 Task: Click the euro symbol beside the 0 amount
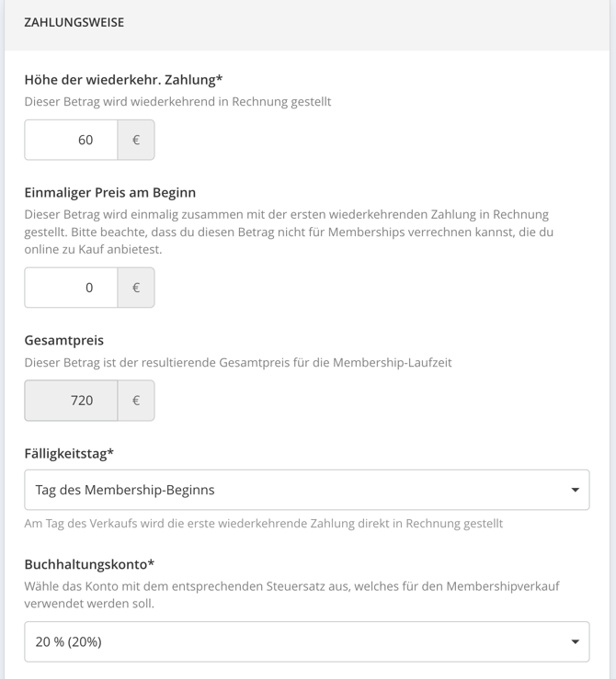click(136, 288)
